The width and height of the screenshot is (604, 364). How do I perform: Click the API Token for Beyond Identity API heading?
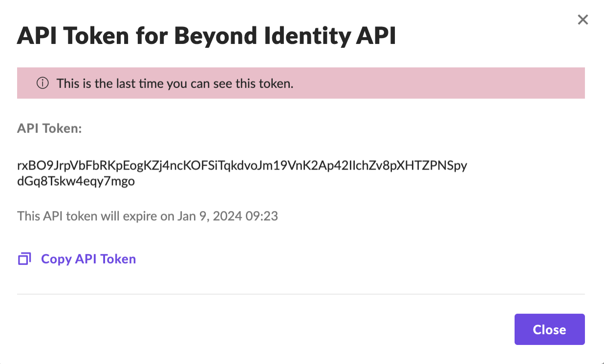click(x=206, y=36)
